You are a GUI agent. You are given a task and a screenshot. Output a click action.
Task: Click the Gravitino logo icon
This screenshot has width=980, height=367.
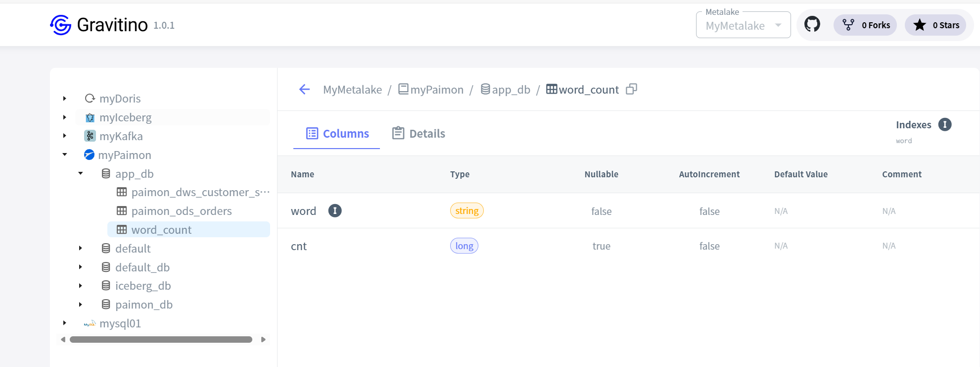(x=61, y=25)
